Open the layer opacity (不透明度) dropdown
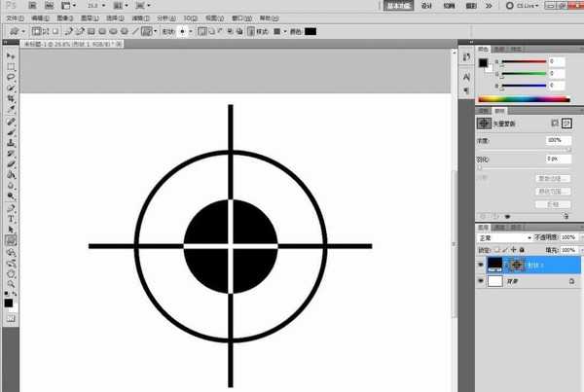584x392 pixels. tap(579, 236)
